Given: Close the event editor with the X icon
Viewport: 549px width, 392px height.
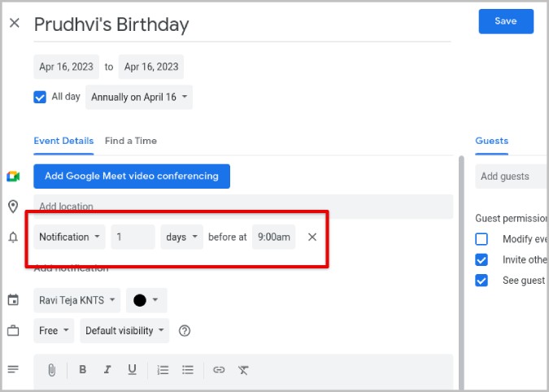Looking at the screenshot, I should [15, 23].
